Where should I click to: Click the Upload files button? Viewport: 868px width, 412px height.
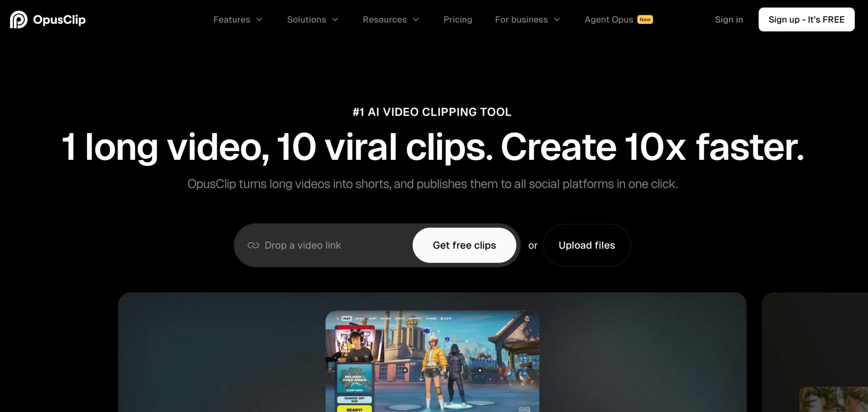point(587,245)
